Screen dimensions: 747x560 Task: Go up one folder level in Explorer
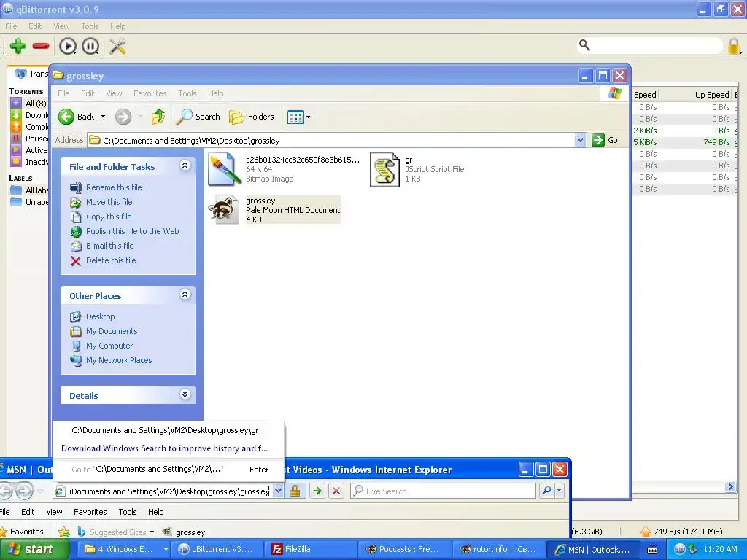[158, 117]
